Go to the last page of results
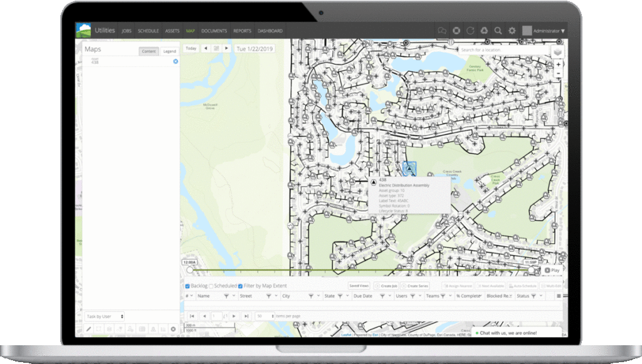 tap(246, 316)
